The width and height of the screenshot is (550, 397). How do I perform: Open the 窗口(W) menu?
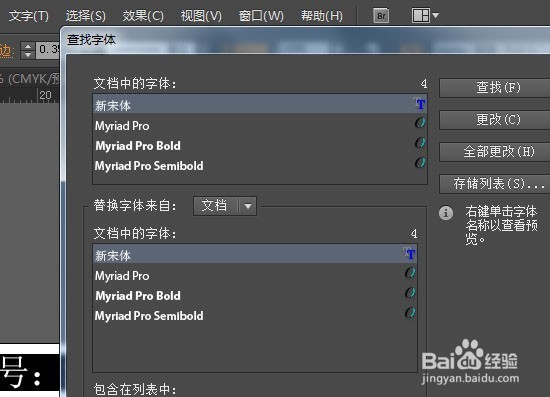(261, 16)
